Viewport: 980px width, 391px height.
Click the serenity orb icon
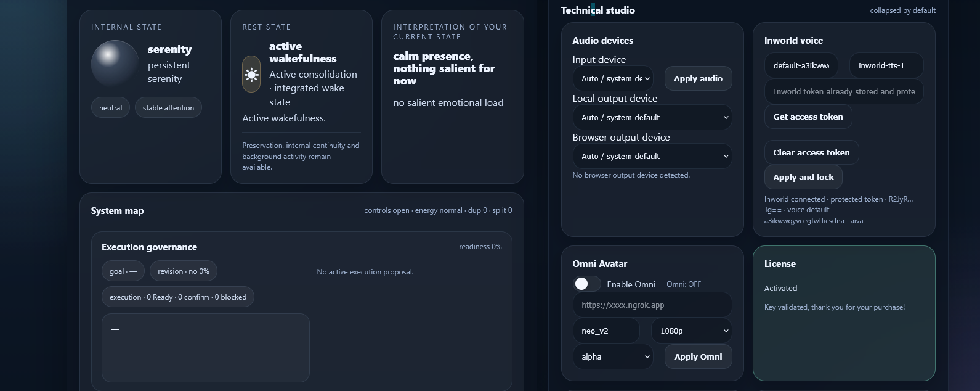click(115, 64)
